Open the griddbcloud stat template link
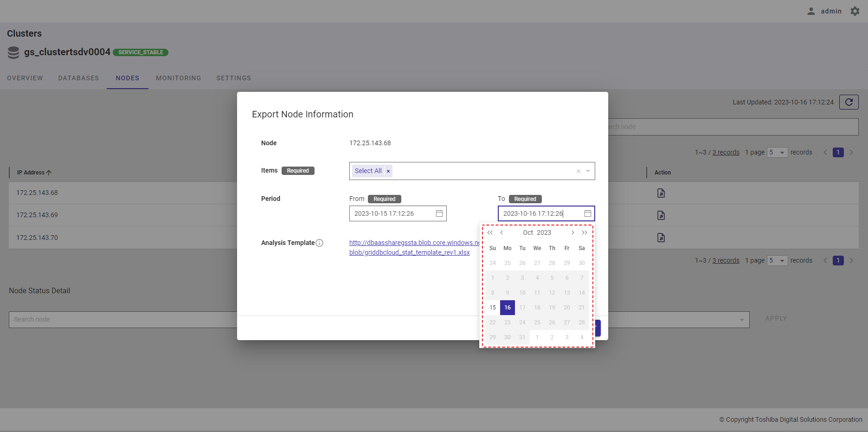Image resolution: width=868 pixels, height=432 pixels. tap(409, 252)
